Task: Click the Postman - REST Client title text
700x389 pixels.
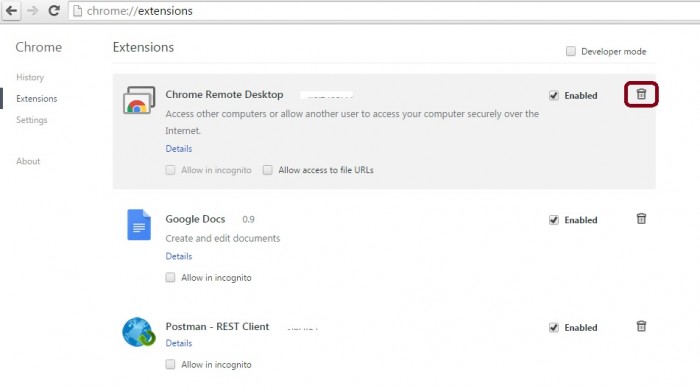Action: click(x=217, y=326)
